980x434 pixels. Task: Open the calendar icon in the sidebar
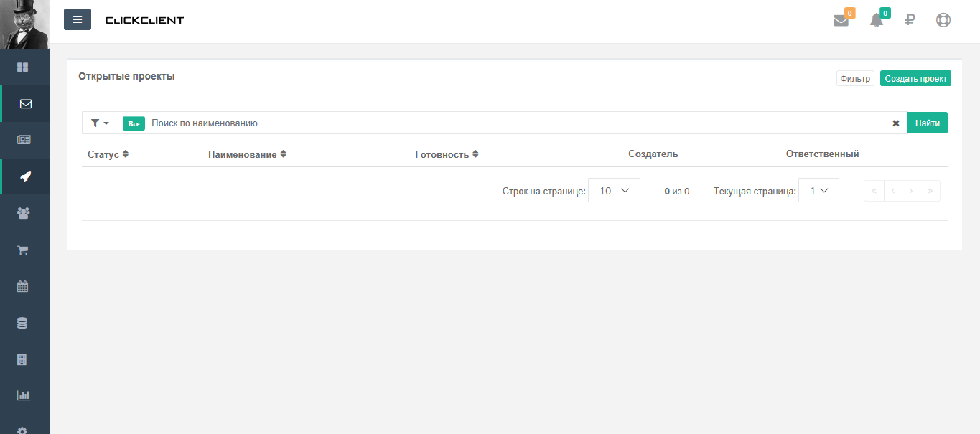[24, 286]
